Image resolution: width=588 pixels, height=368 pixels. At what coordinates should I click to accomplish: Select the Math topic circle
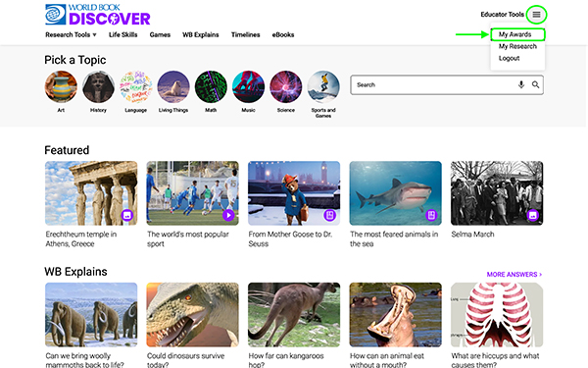click(211, 87)
